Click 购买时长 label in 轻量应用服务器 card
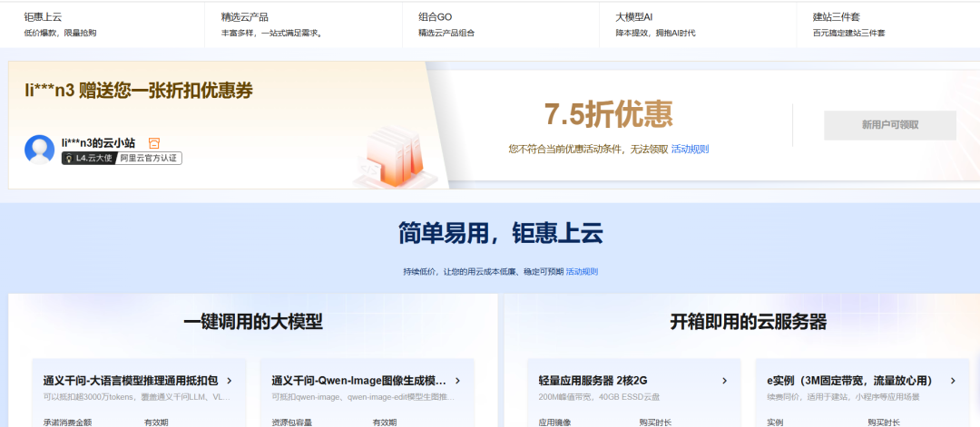Image resolution: width=980 pixels, height=427 pixels. pos(655,422)
